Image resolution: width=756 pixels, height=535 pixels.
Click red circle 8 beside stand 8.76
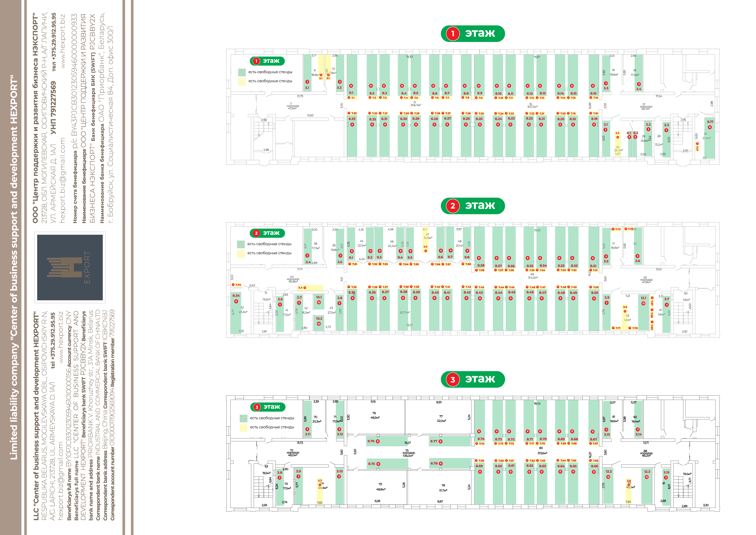point(378,442)
